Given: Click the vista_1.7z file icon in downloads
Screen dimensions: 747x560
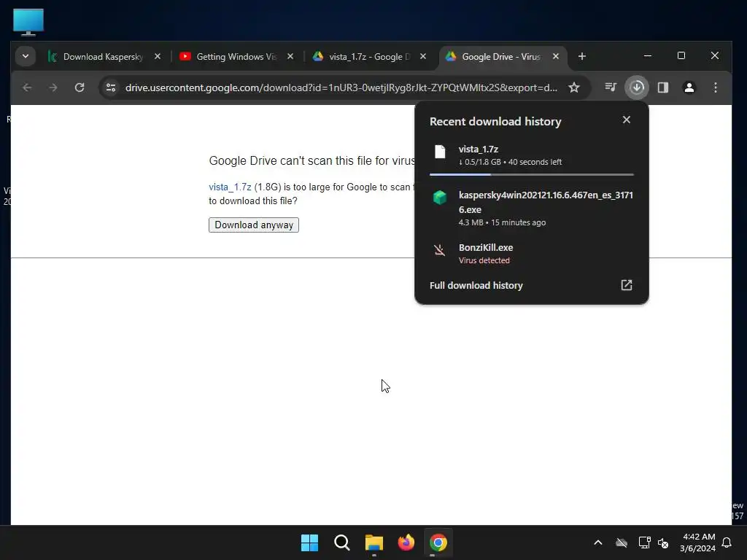Looking at the screenshot, I should 440,152.
